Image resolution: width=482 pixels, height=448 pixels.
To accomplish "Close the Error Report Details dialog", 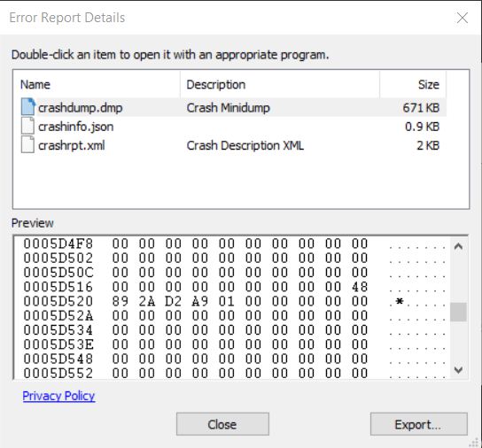I will pyautogui.click(x=462, y=18).
